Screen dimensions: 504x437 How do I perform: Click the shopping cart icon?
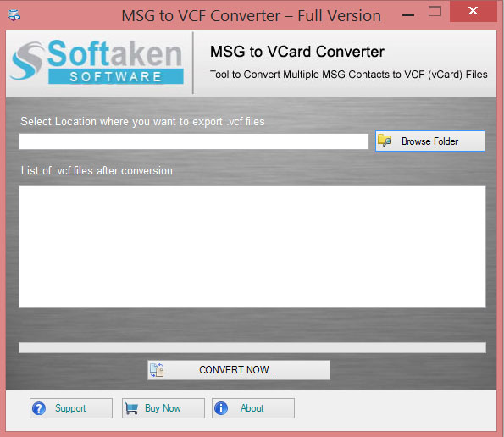pyautogui.click(x=131, y=409)
